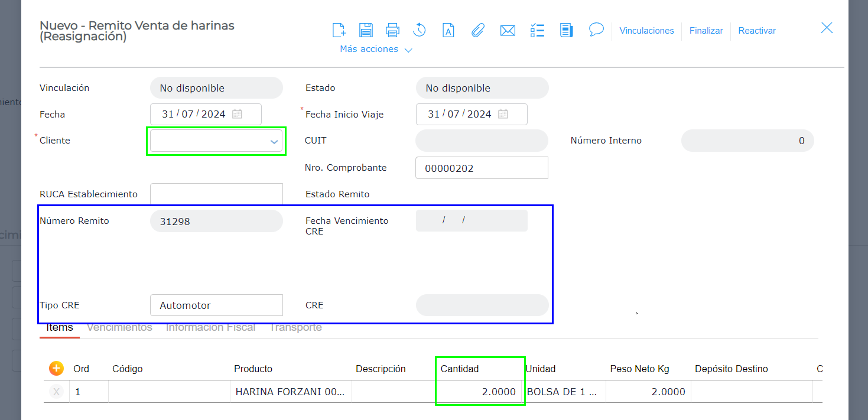The width and height of the screenshot is (868, 420).
Task: Send by email using the envelope icon
Action: 508,30
